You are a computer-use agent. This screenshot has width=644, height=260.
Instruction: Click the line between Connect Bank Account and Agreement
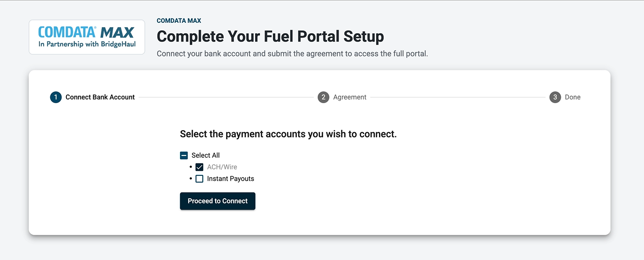point(226,97)
